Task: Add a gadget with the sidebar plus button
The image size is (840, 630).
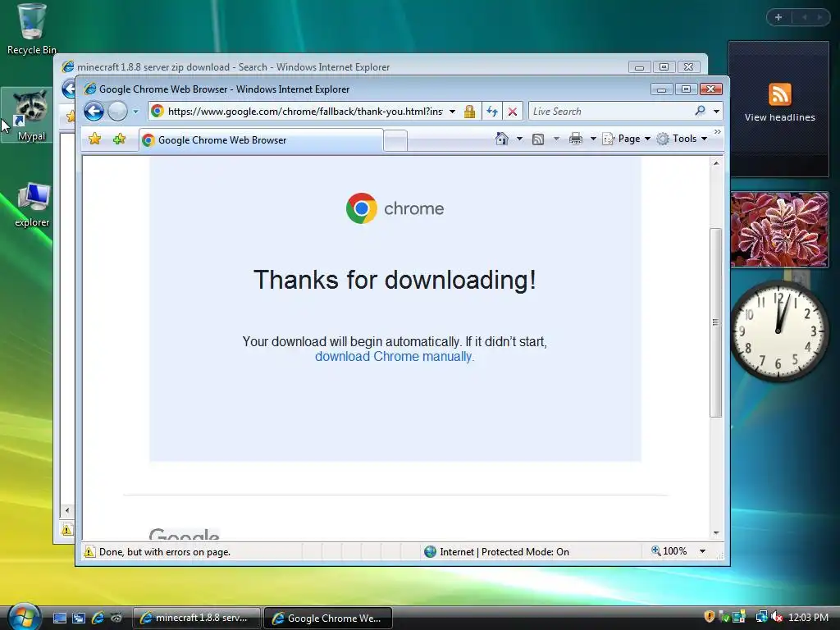Action: coord(778,17)
